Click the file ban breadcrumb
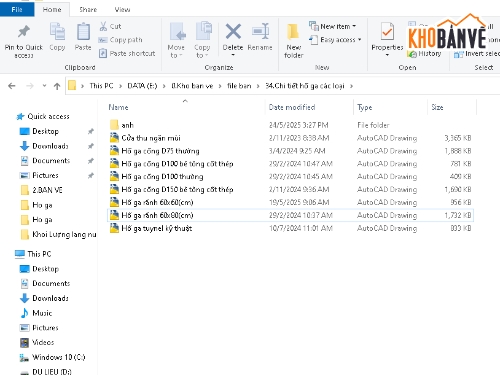The width and height of the screenshot is (500, 375). tap(239, 86)
